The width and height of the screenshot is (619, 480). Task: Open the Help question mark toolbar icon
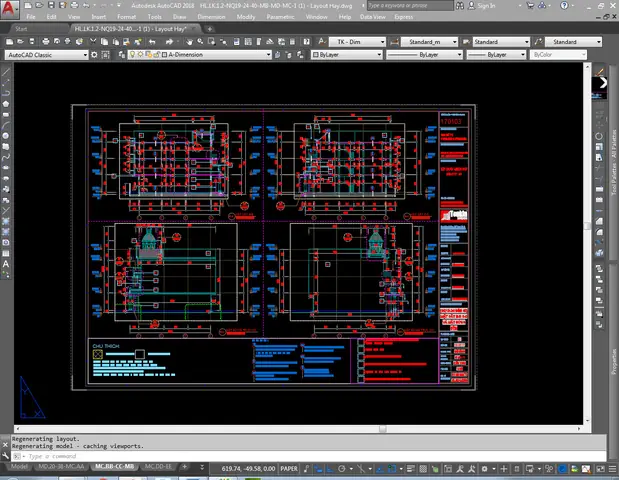306,41
